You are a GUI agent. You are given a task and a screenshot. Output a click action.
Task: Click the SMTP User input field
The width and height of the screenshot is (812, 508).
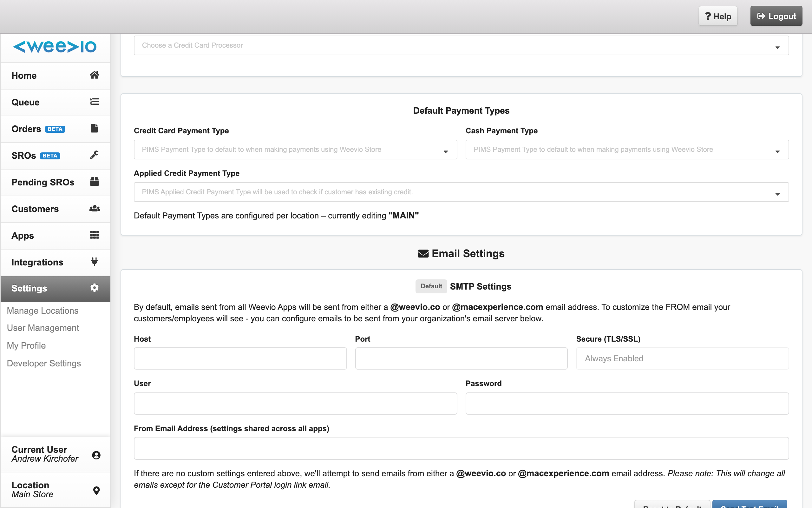click(x=295, y=403)
